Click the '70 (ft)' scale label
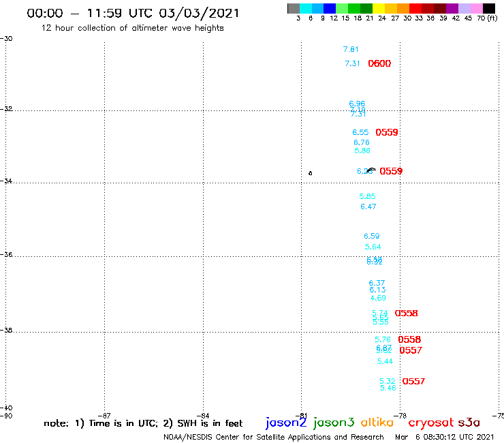 click(x=487, y=18)
